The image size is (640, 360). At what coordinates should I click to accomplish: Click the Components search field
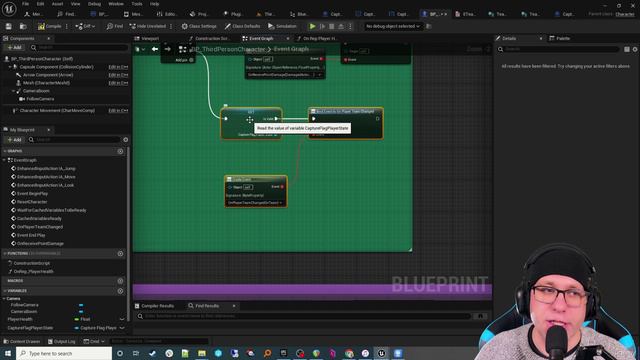pyautogui.click(x=79, y=48)
